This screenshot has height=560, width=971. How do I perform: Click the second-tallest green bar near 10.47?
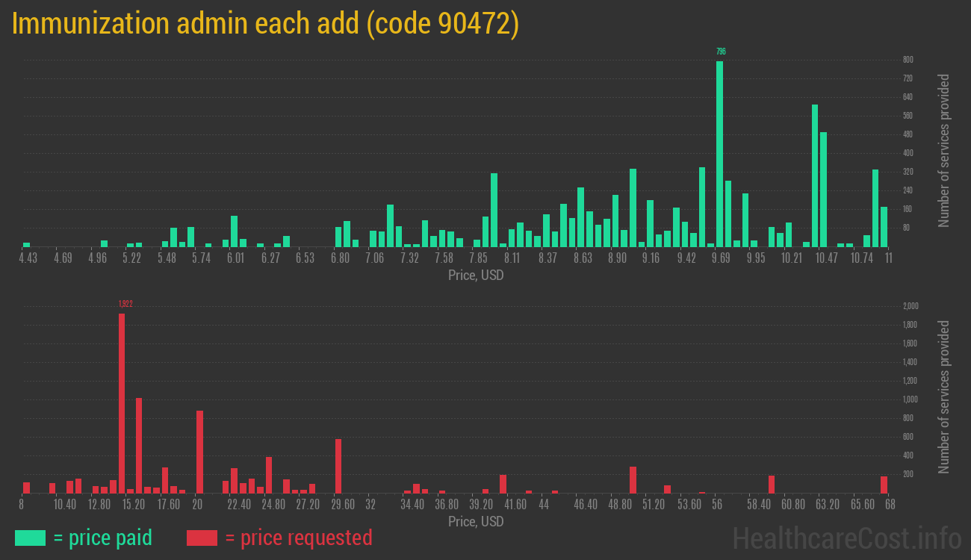tap(815, 175)
